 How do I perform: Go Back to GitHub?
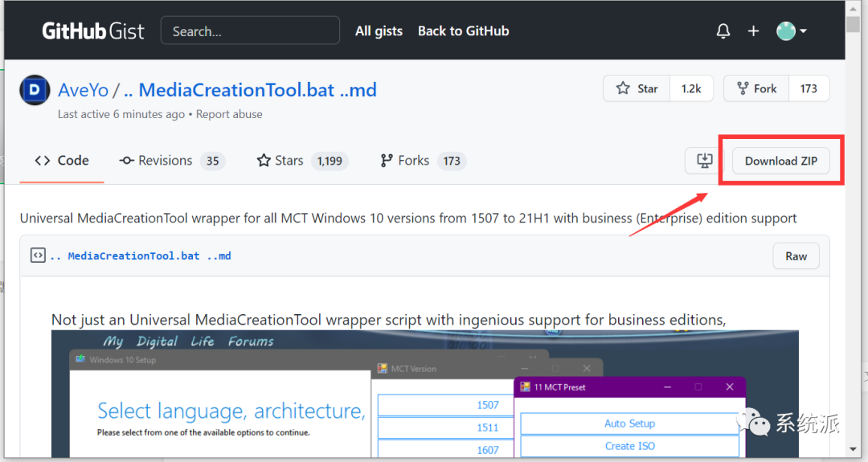[x=464, y=31]
